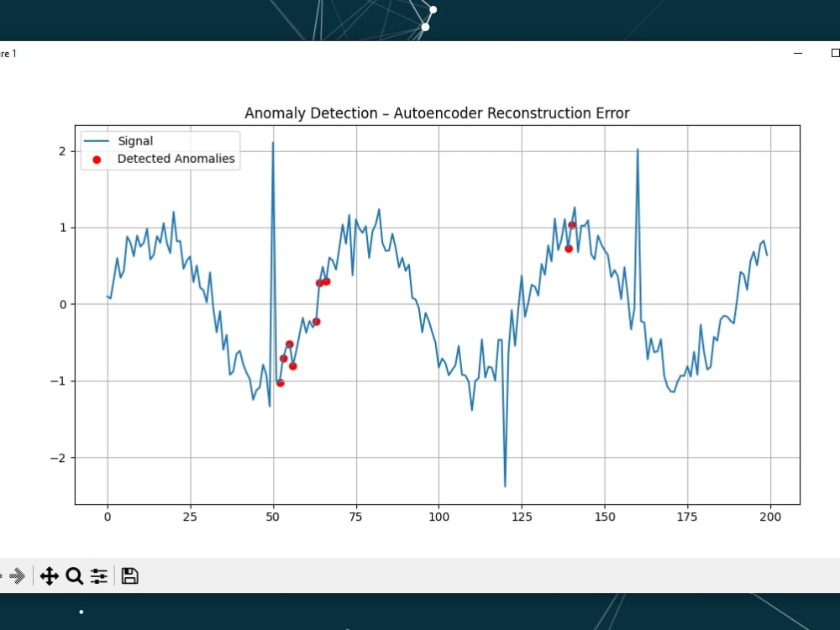Click the x-axis tick label 200

[770, 517]
